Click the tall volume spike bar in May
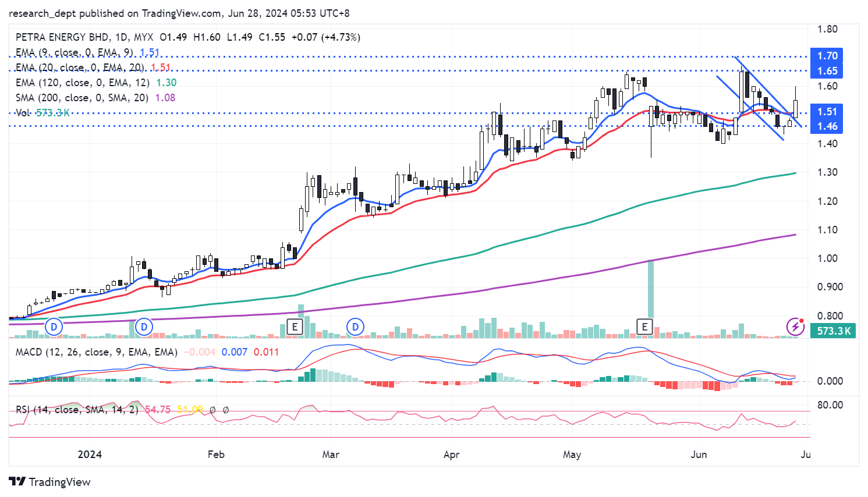Screen dimensions: 868x497 [x=651, y=291]
